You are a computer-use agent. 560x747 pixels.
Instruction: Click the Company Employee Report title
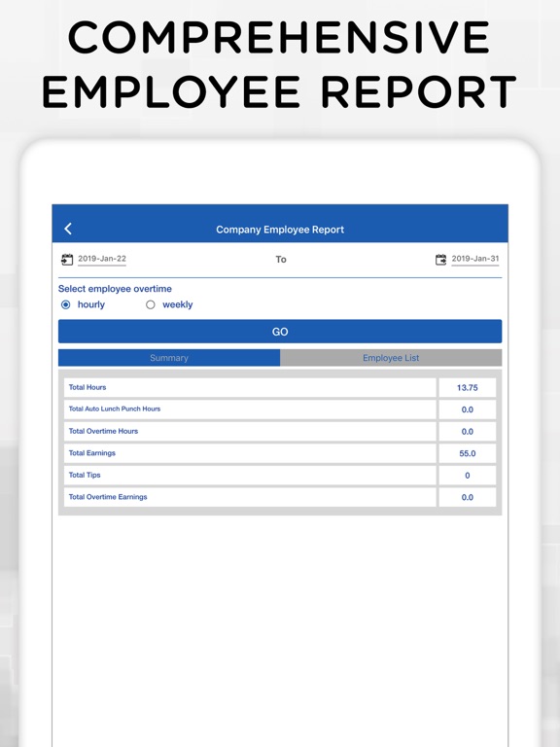280,230
